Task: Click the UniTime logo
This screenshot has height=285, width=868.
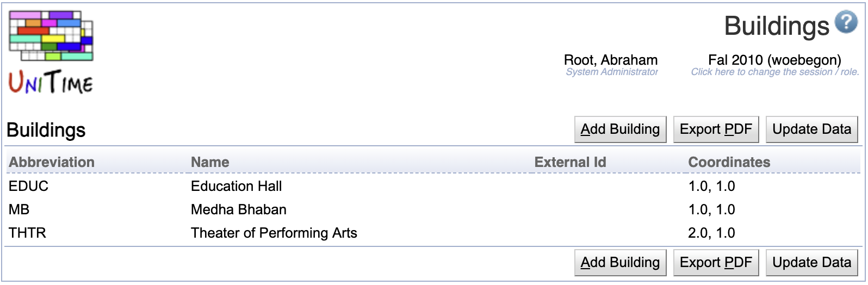Action: tap(51, 52)
